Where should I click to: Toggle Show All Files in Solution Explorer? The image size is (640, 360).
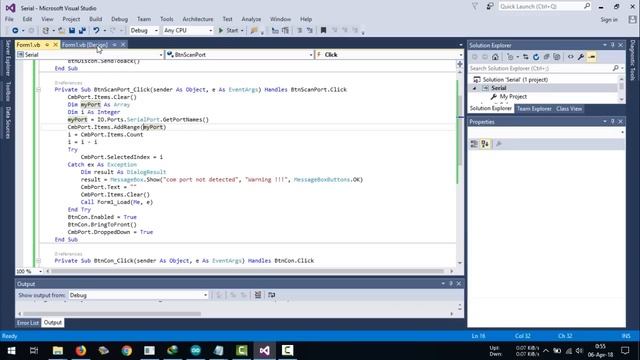coord(557,57)
